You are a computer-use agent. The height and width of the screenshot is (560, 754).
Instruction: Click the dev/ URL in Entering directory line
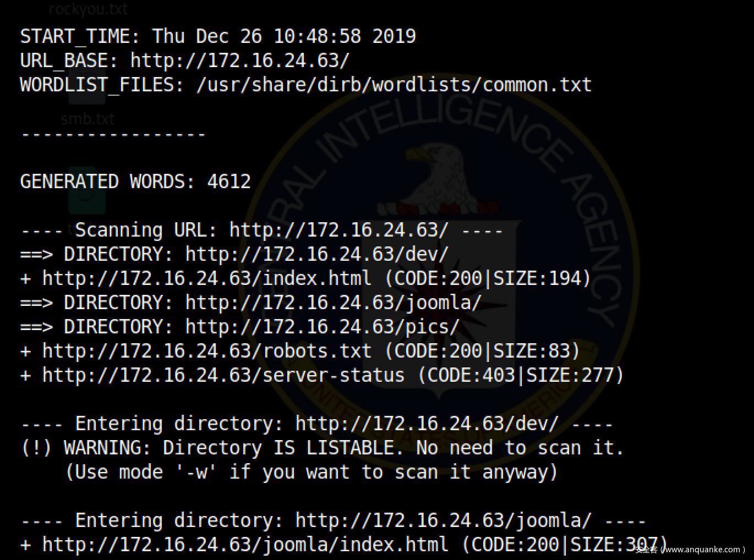pos(427,424)
